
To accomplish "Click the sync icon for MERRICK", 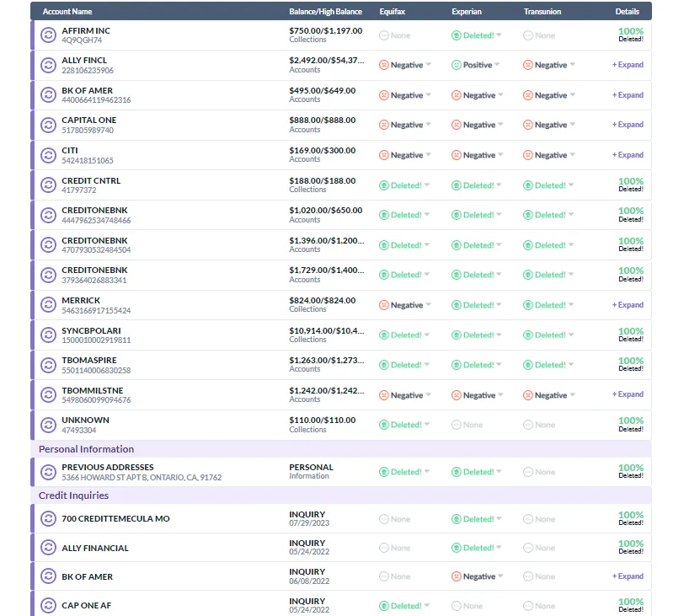I will pyautogui.click(x=48, y=305).
